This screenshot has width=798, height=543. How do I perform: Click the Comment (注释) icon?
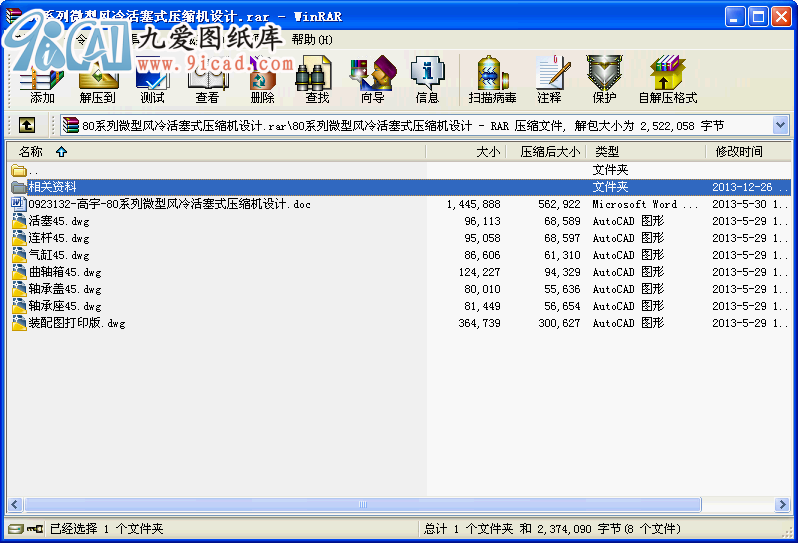click(x=551, y=80)
